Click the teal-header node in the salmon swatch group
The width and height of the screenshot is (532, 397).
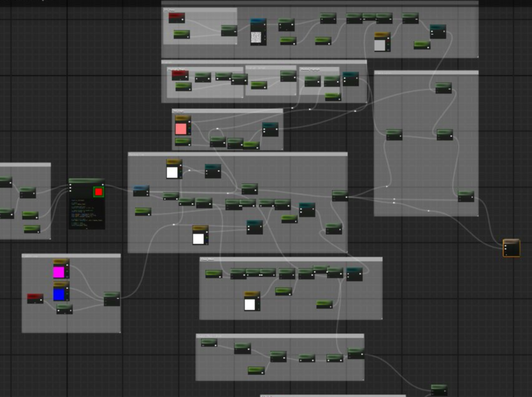tap(270, 129)
